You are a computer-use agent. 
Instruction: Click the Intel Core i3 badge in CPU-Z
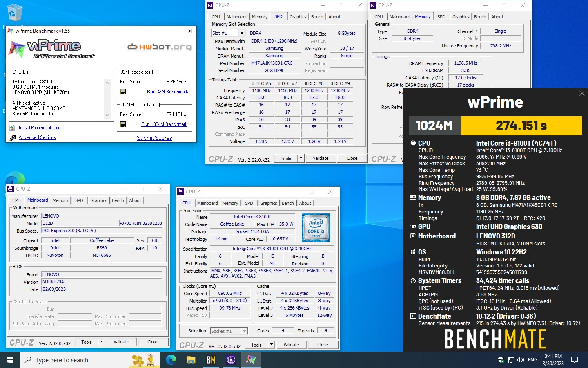tap(316, 228)
